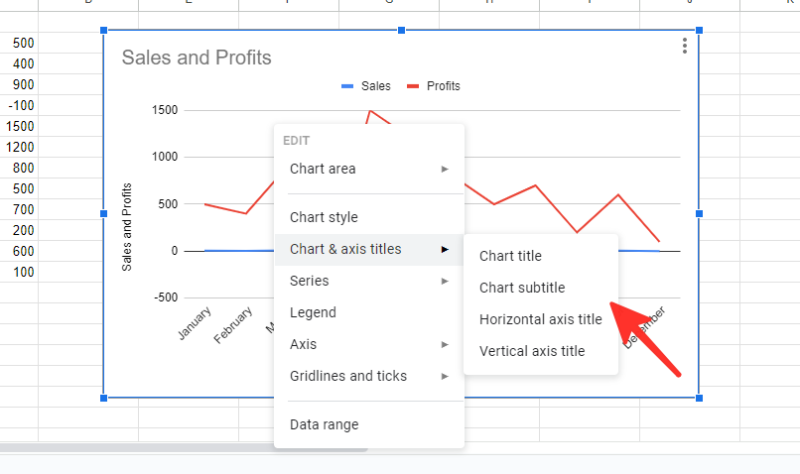Click the top-left chart resize handle
The image size is (800, 474).
pyautogui.click(x=104, y=30)
